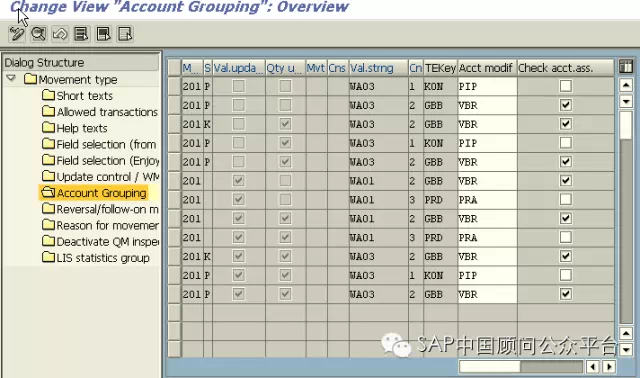This screenshot has width=640, height=378.
Task: Select Help texts tree entry
Action: [x=82, y=128]
